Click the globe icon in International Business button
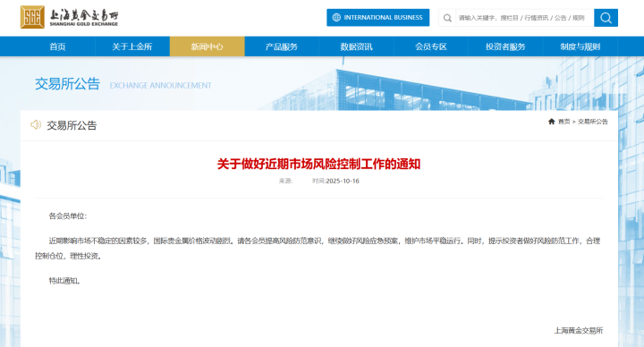The image size is (644, 347). 336,17
